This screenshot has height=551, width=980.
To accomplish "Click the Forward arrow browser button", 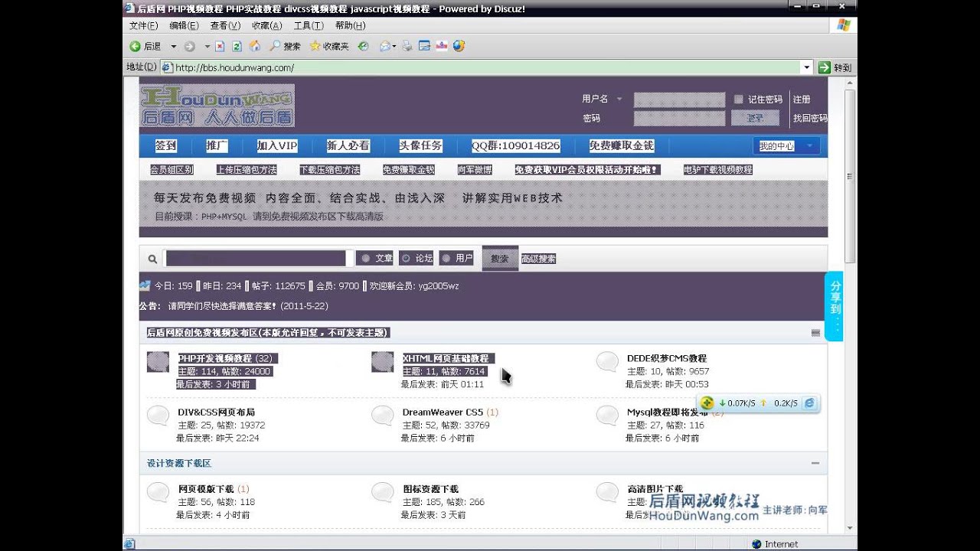I will tap(190, 46).
